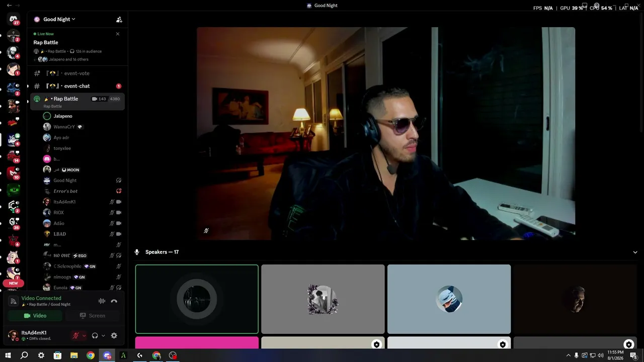Select the second speaker tile with floral avatar
Viewport: 644px width, 362px height.
323,299
